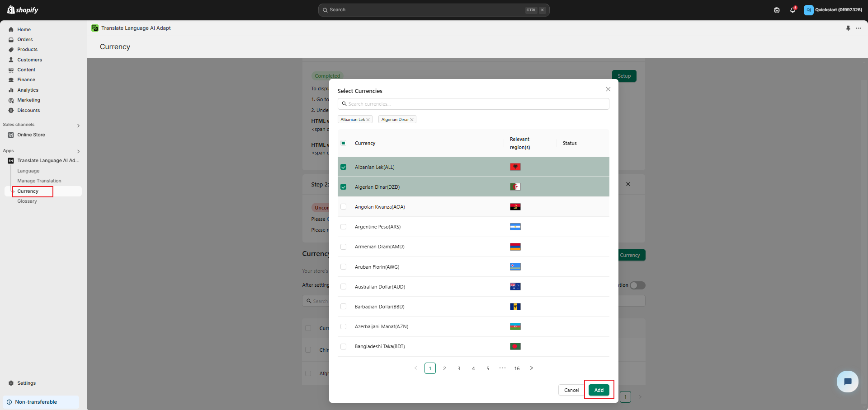The height and width of the screenshot is (410, 868).
Task: Open the three-dot more actions menu
Action: click(x=859, y=28)
